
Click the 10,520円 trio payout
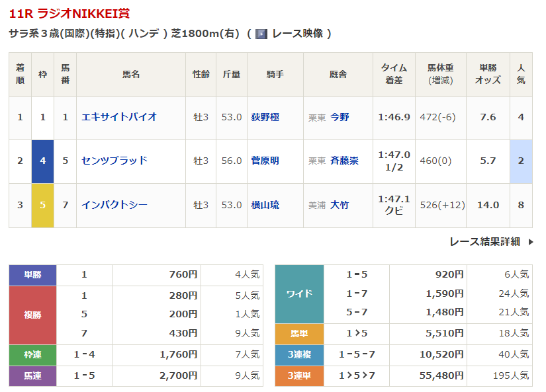[441, 354]
